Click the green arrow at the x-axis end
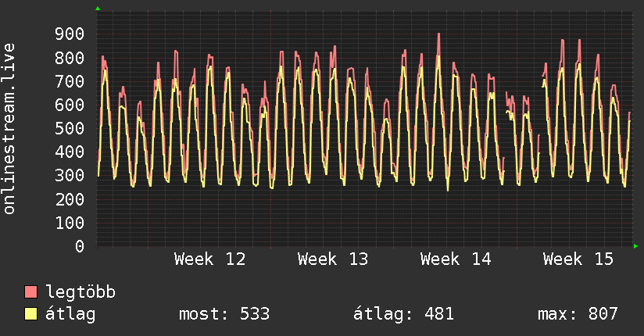Screen dimensions: 644x336 pyautogui.click(x=635, y=246)
